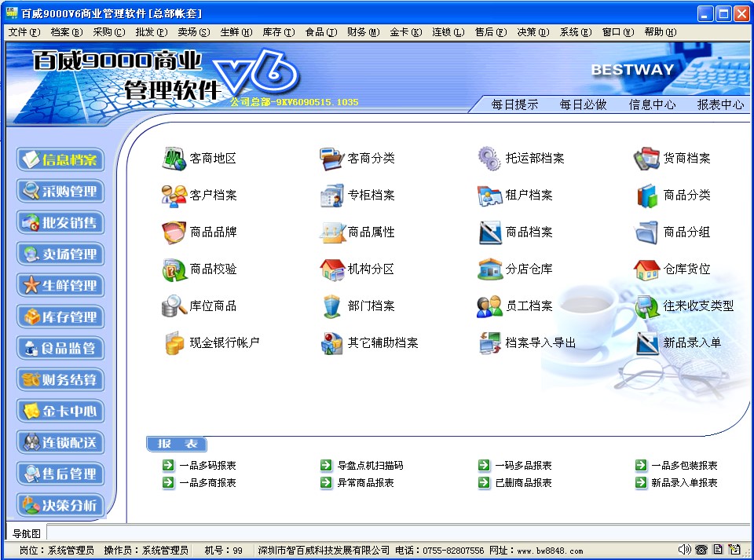Open 采购(C) menu
Image resolution: width=754 pixels, height=560 pixels.
[108, 32]
